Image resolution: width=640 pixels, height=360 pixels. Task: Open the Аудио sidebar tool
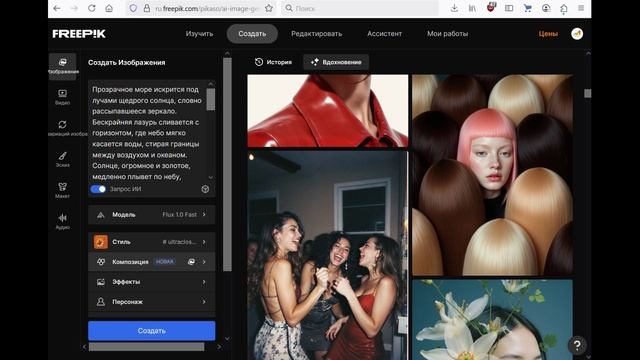pyautogui.click(x=62, y=222)
